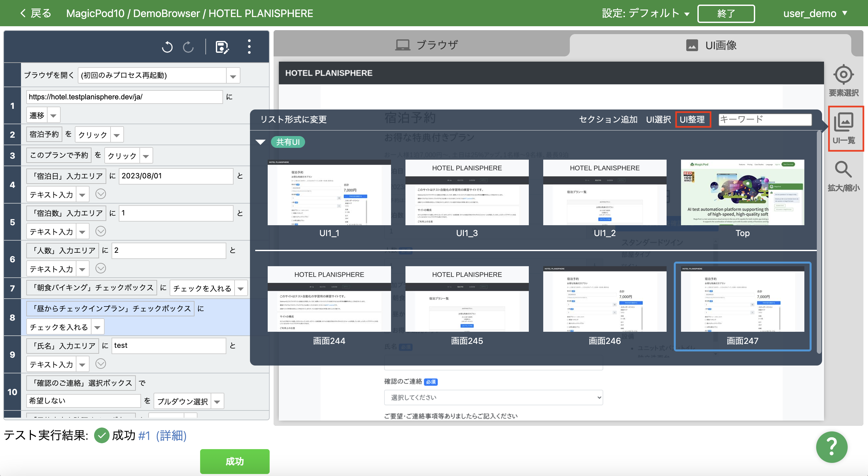Click 「朝食バイキング」チェックボックス element in step 7
Viewport: 868px width, 476px height.
click(92, 288)
